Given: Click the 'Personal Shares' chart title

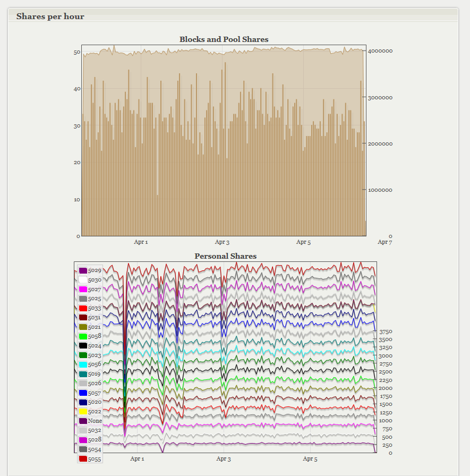Looking at the screenshot, I should point(226,256).
